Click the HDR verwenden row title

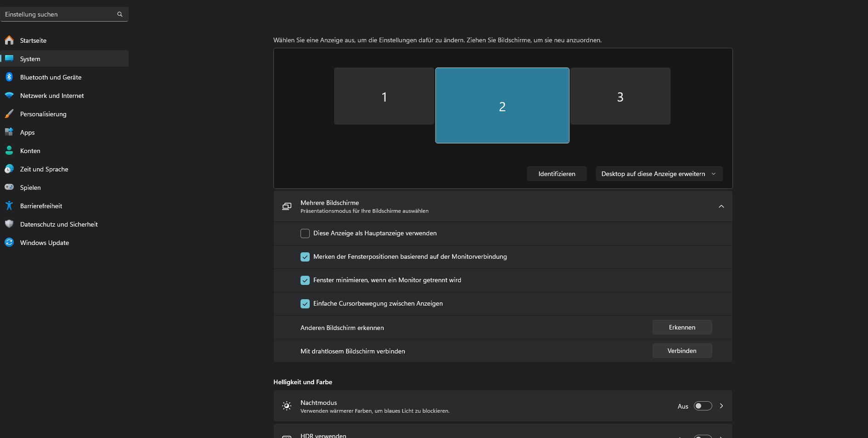[323, 435]
